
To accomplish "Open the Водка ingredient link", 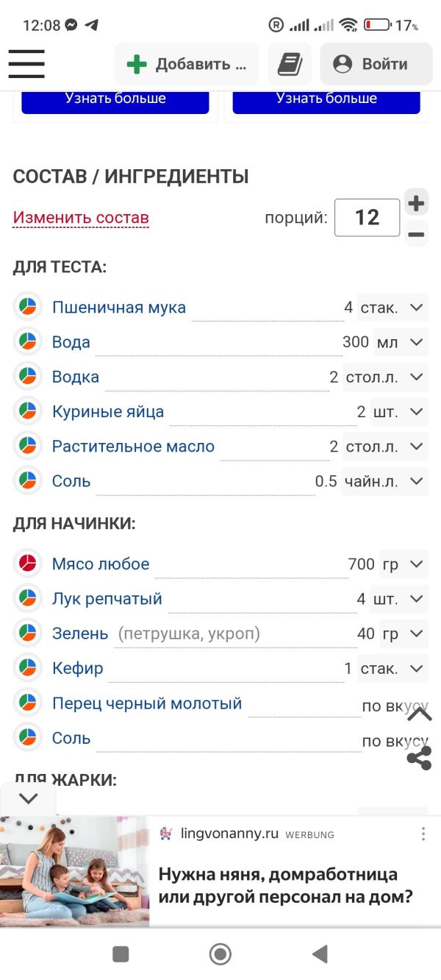I will (x=76, y=377).
